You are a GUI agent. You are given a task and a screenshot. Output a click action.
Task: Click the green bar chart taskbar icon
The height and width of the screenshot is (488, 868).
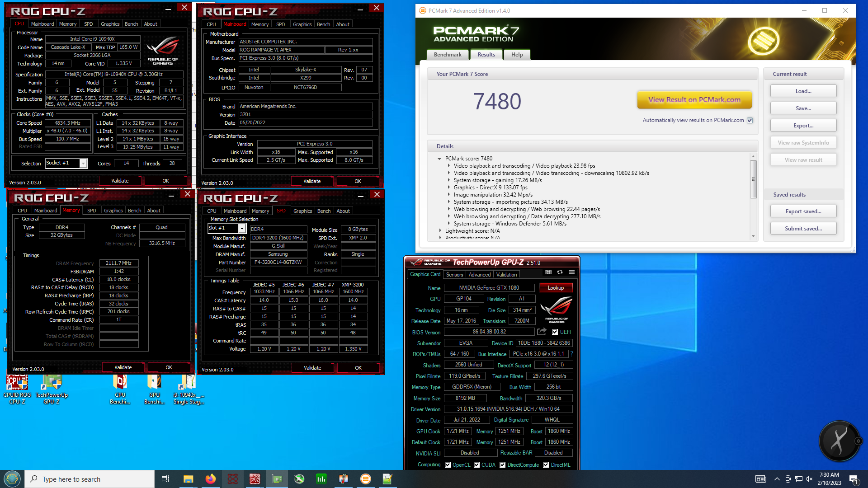321,479
